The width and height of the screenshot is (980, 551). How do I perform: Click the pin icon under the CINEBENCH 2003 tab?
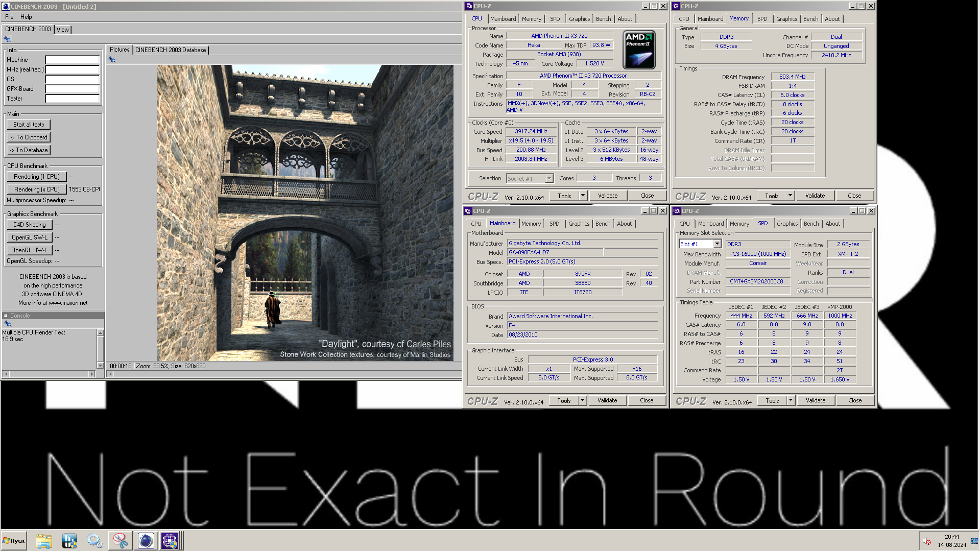pos(7,39)
